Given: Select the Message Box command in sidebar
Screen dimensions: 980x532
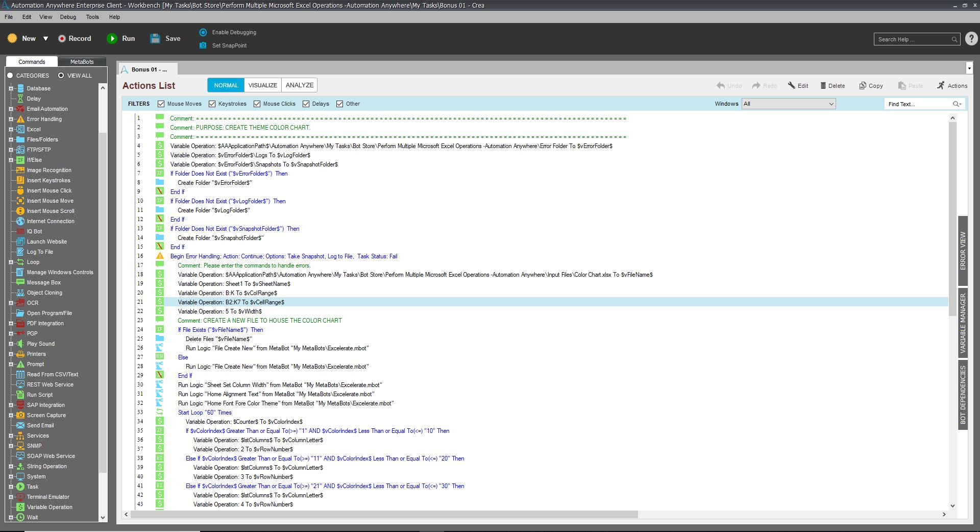Looking at the screenshot, I should pyautogui.click(x=43, y=282).
